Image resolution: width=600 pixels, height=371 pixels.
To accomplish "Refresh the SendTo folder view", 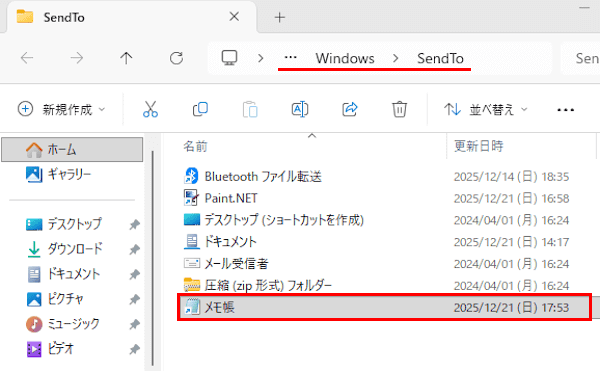I will tap(176, 58).
